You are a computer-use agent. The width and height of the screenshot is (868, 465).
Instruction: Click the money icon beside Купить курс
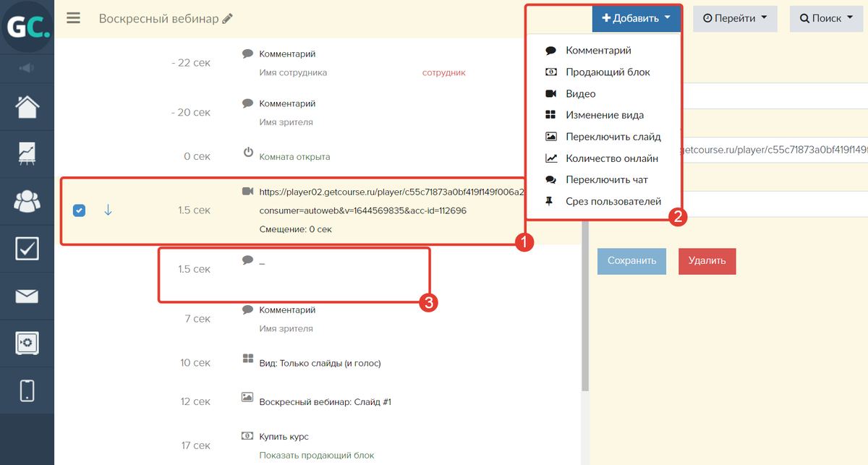coord(247,436)
